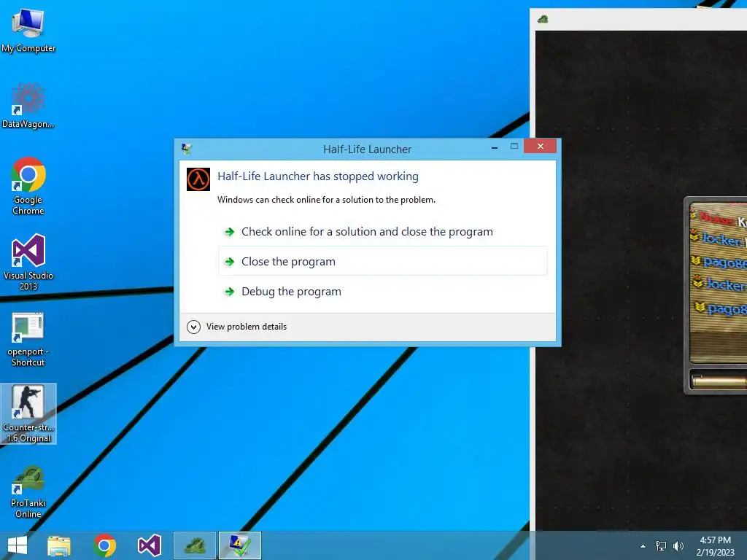Choose Debug the program option
Image resolution: width=747 pixels, height=560 pixels.
[x=382, y=292]
